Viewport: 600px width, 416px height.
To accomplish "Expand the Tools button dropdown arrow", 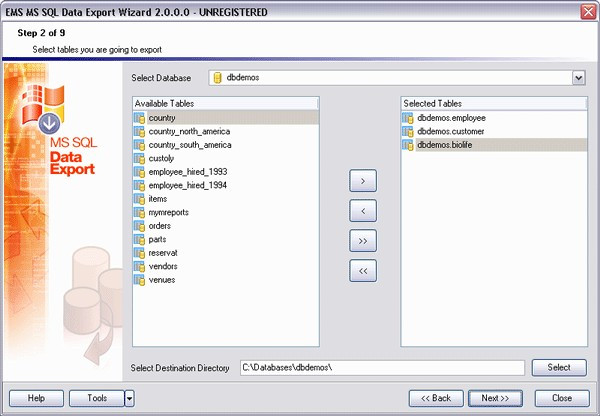I will [x=129, y=398].
